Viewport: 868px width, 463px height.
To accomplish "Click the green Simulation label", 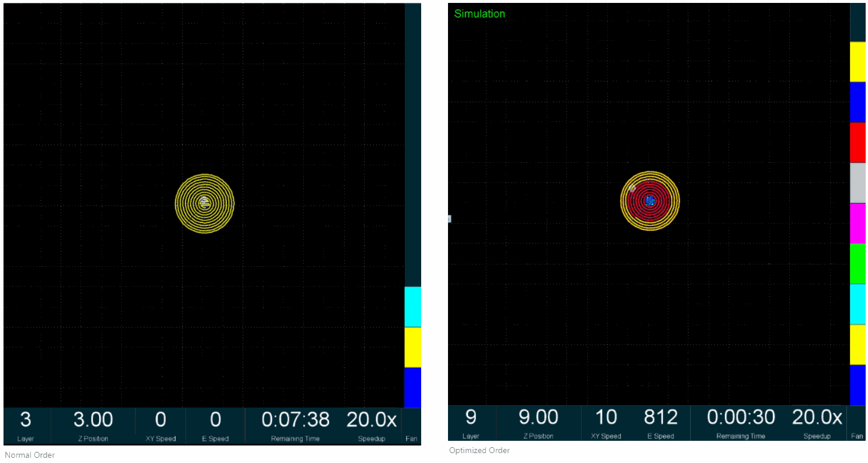I will [480, 14].
